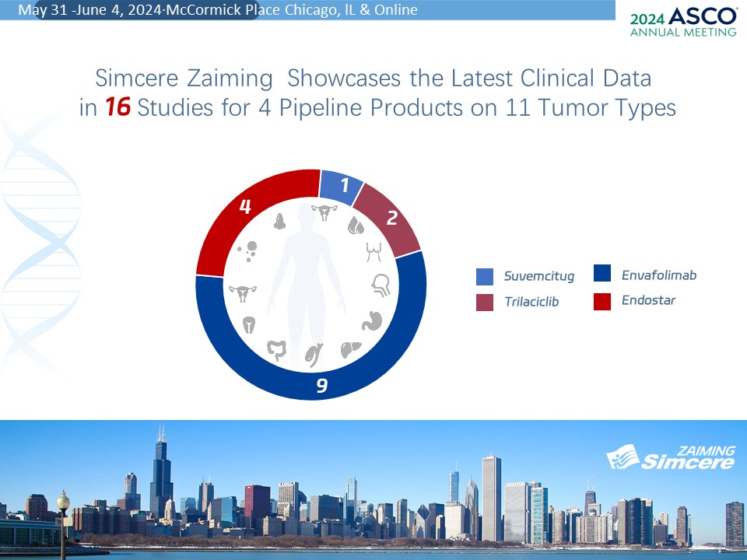
Task: Click the human body silhouette
Action: point(307,285)
